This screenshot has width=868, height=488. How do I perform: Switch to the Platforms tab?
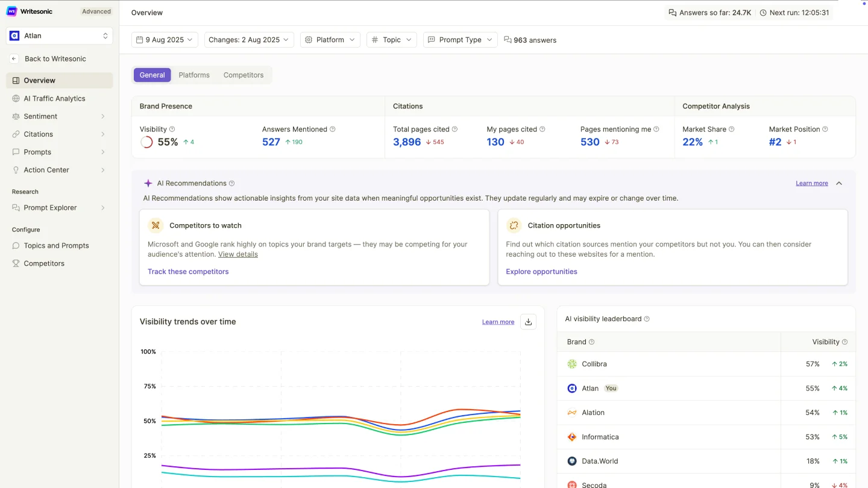(x=194, y=75)
